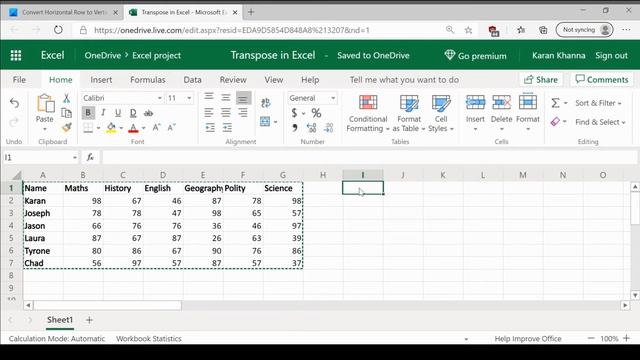Decrease font size with shrink icon
This screenshot has width=640, height=360.
[172, 128]
